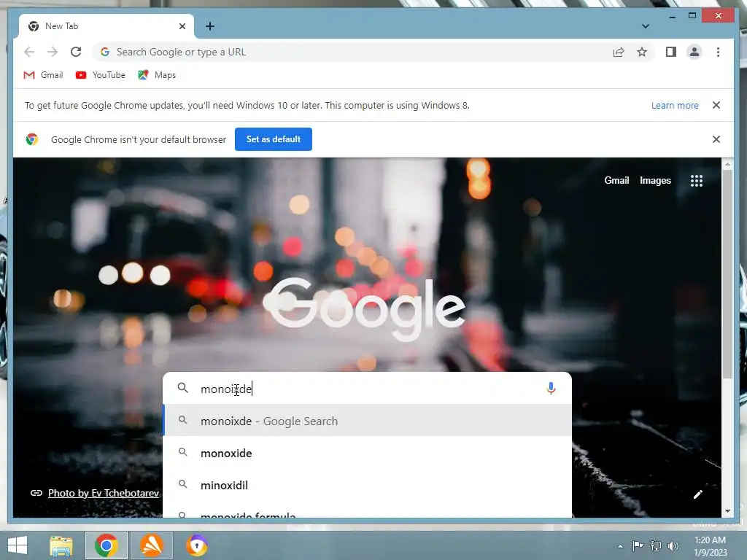This screenshot has height=560, width=747.
Task: Select the 'monoixde - Google Search' suggestion
Action: [x=368, y=421]
